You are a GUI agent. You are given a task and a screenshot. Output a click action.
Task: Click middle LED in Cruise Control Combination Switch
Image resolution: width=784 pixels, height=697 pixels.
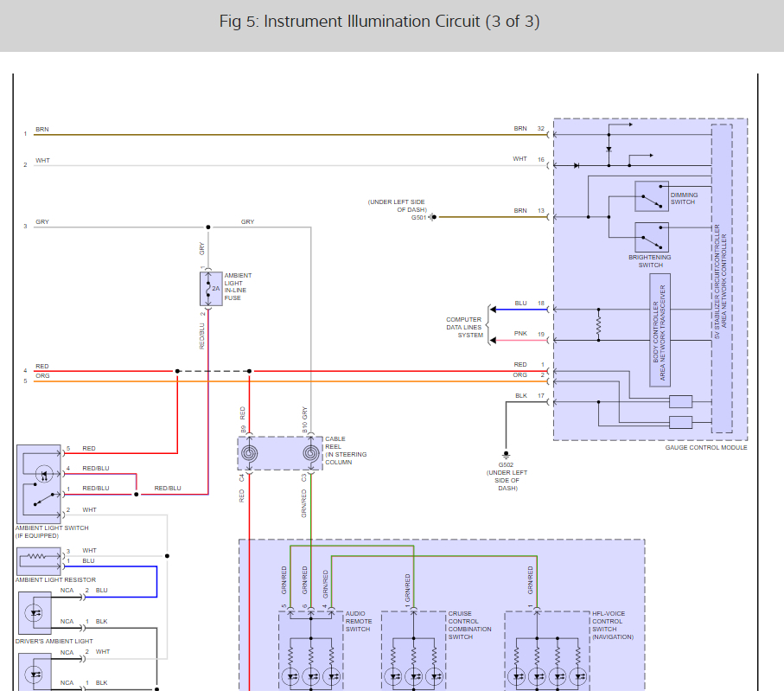click(x=414, y=677)
